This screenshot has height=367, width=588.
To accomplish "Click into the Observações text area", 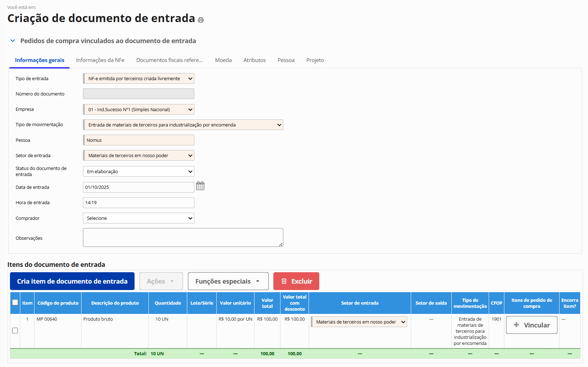I will 183,237.
